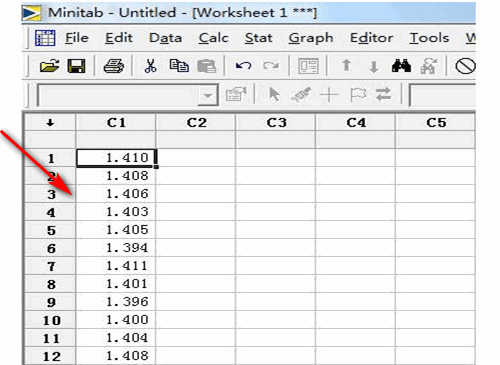The image size is (500, 365).
Task: Click cell with value 1.411
Action: (x=116, y=266)
